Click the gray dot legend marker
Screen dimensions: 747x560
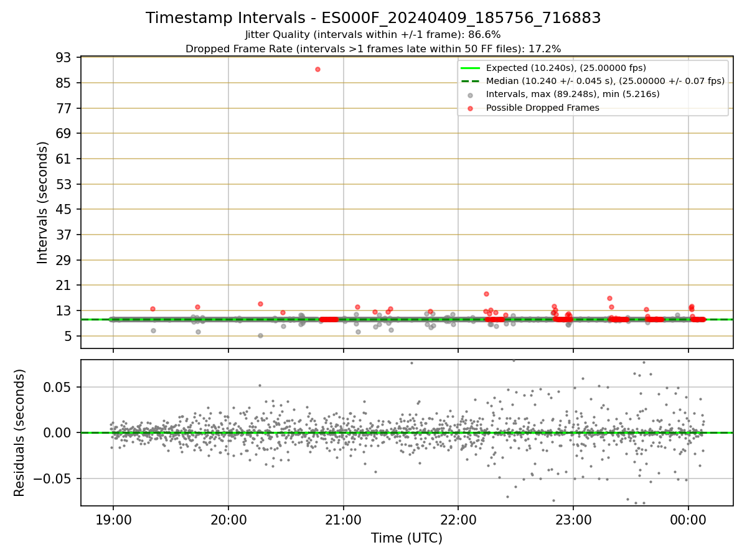point(470,95)
